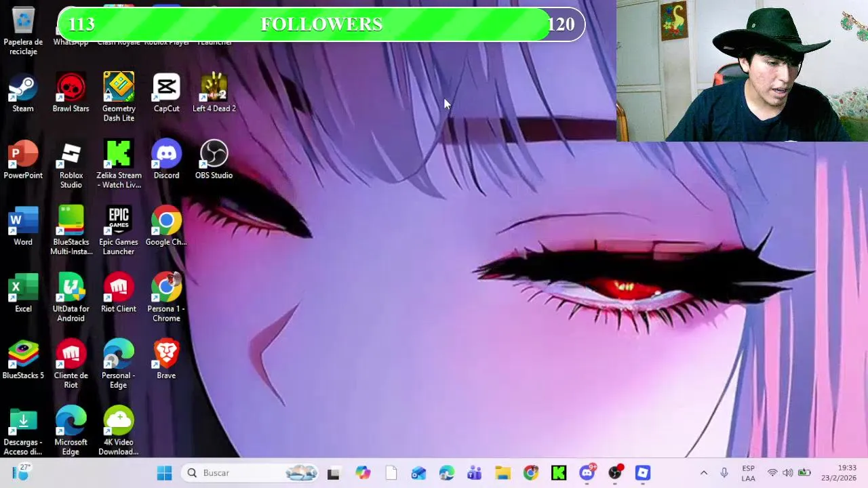
Task: Open Task View from the taskbar
Action: pos(333,473)
